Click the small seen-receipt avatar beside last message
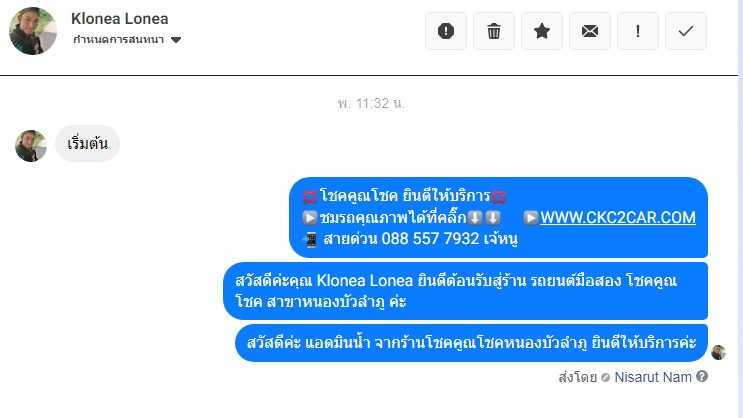 pos(718,352)
